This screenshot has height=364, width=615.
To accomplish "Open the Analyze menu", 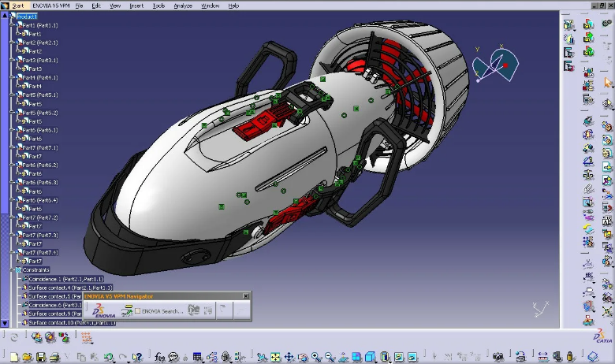I will point(182,6).
